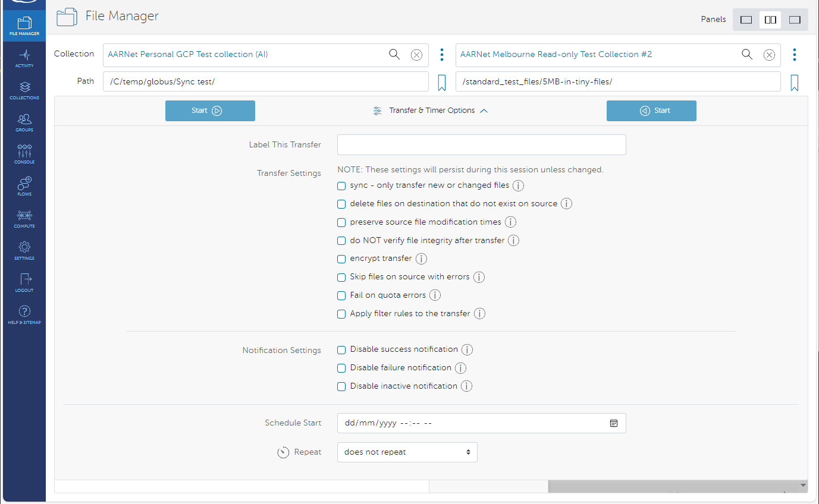The image size is (819, 504).
Task: Open right collection options menu
Action: click(x=794, y=55)
